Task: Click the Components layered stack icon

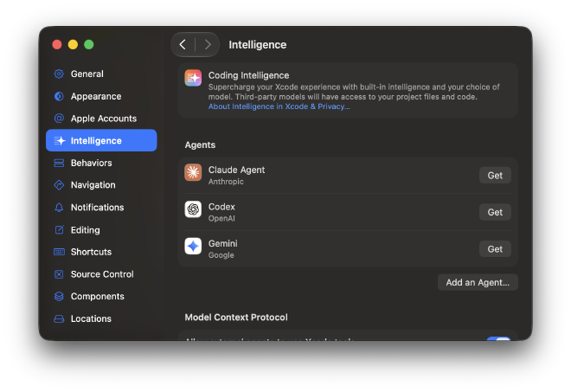Action: [x=59, y=297]
